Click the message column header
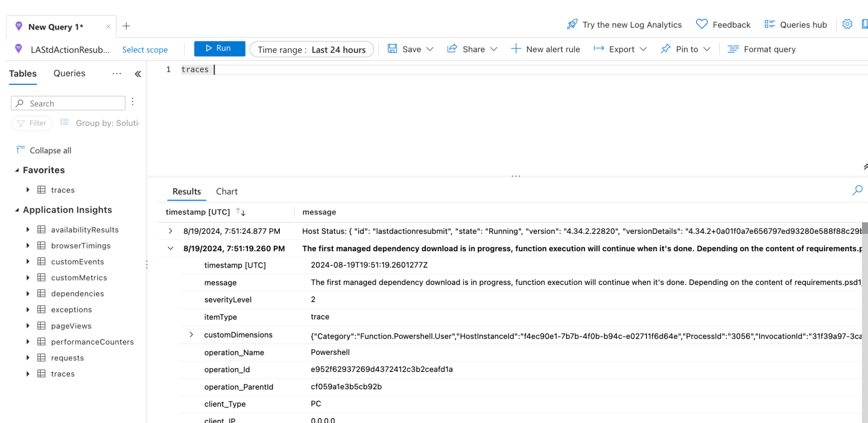 coord(319,212)
